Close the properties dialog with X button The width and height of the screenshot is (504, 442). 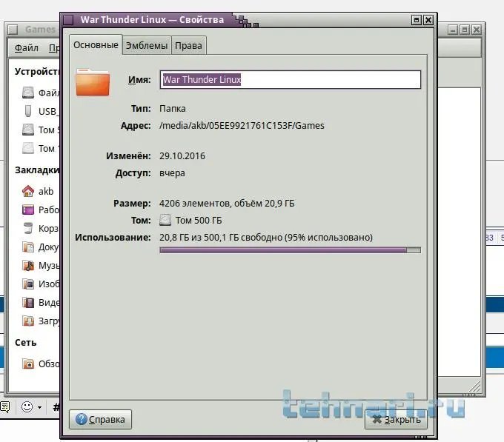pyautogui.click(x=428, y=20)
